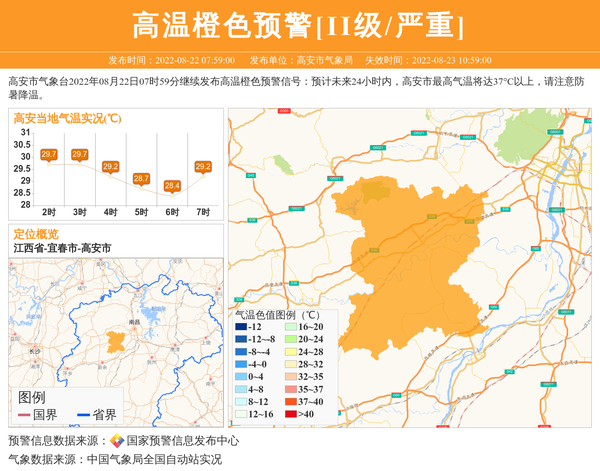Image resolution: width=600 pixels, height=471 pixels.
Task: Click the 高温橙色预警[II级/严重] title
Action: coord(298,26)
